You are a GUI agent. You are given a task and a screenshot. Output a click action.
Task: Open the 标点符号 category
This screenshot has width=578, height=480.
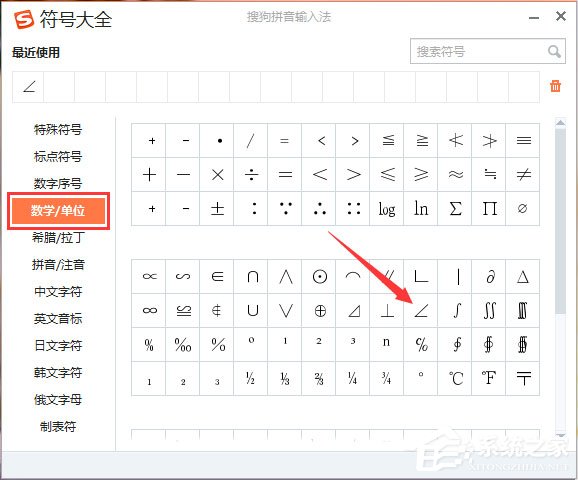(x=58, y=157)
